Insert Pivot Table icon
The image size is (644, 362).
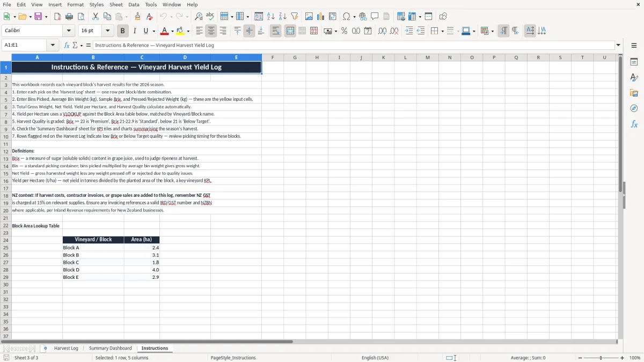tap(333, 17)
